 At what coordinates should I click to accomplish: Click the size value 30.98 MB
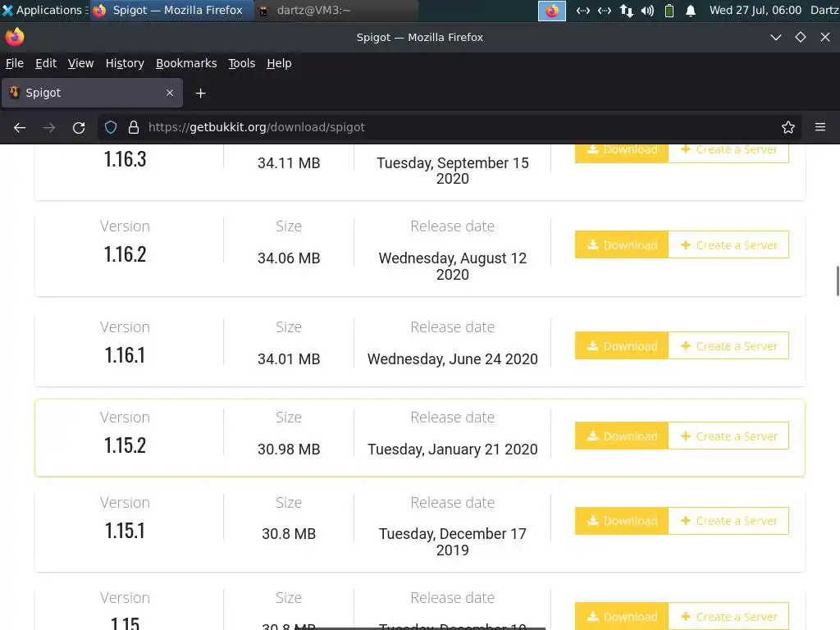tap(289, 450)
